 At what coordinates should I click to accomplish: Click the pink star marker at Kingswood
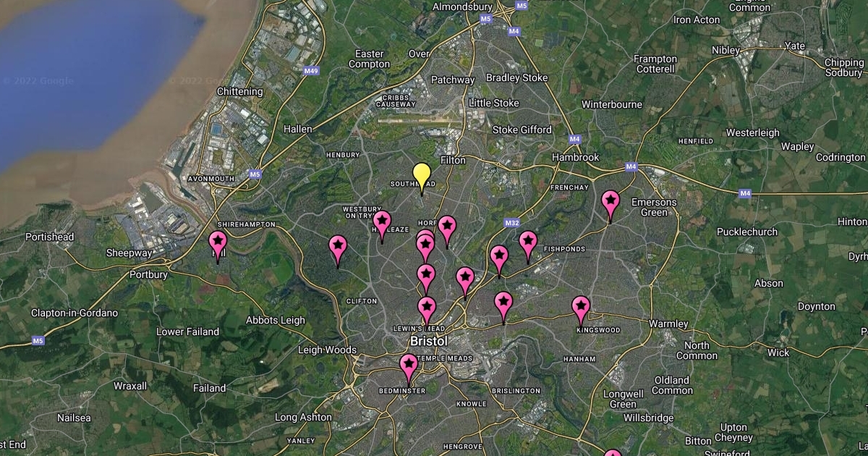pos(581,311)
